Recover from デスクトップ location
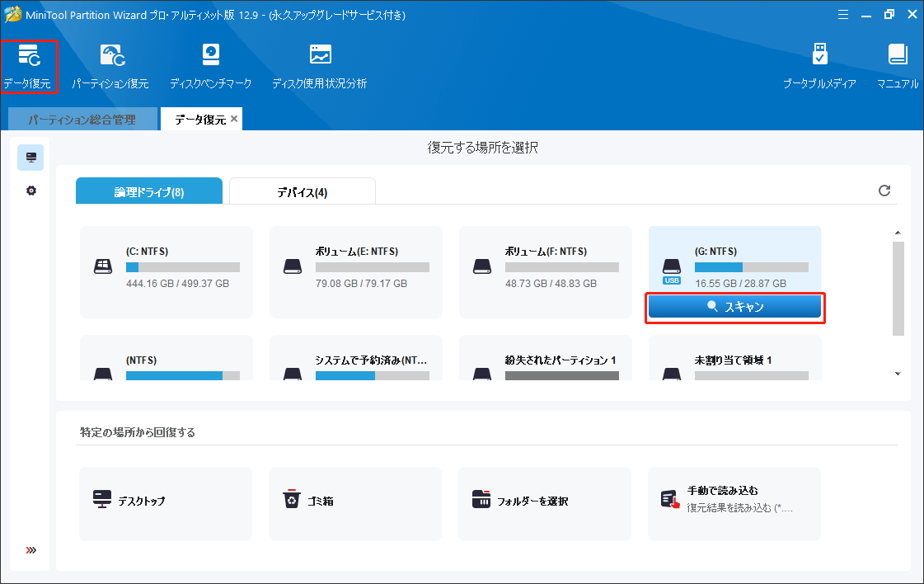Image resolution: width=924 pixels, height=584 pixels. [x=166, y=504]
